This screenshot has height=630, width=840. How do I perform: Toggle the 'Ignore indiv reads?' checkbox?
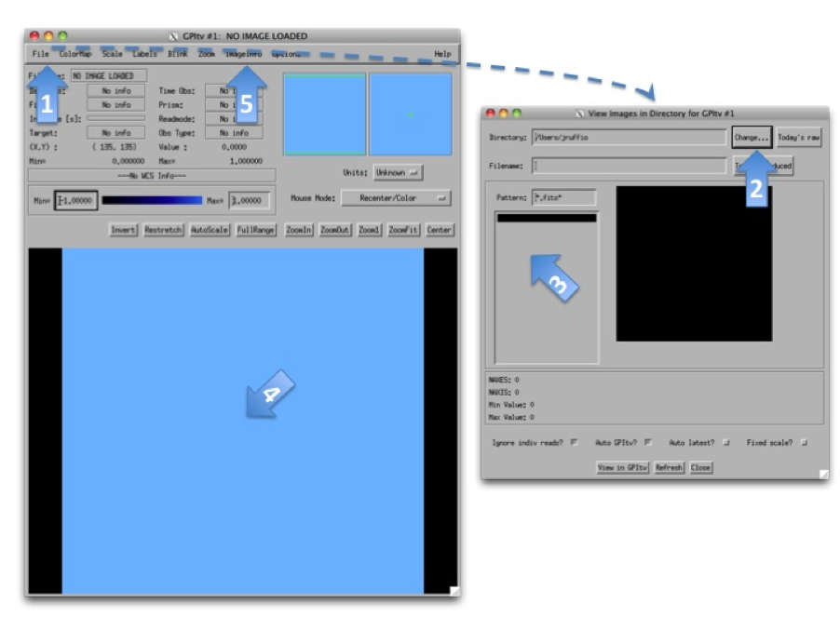click(574, 443)
